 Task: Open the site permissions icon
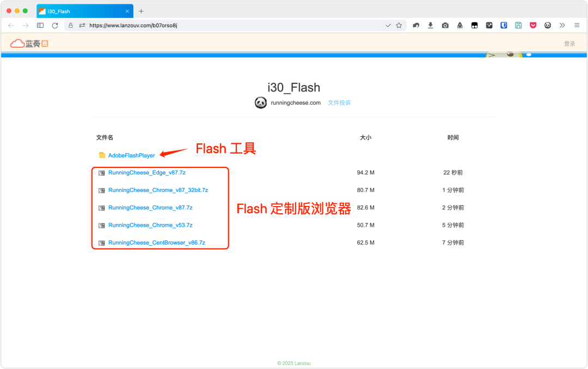[82, 26]
